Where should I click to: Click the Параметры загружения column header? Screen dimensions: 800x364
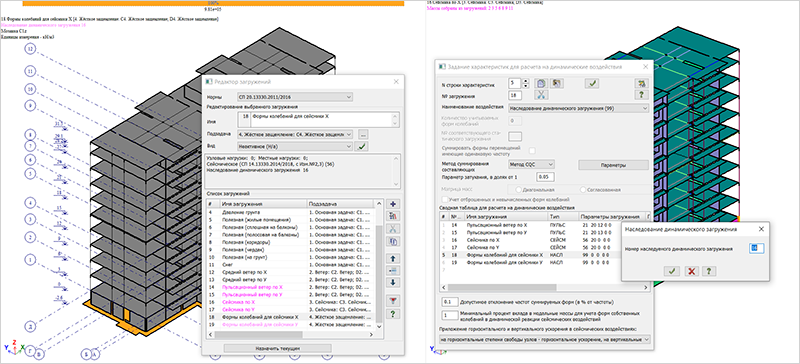pyautogui.click(x=612, y=216)
